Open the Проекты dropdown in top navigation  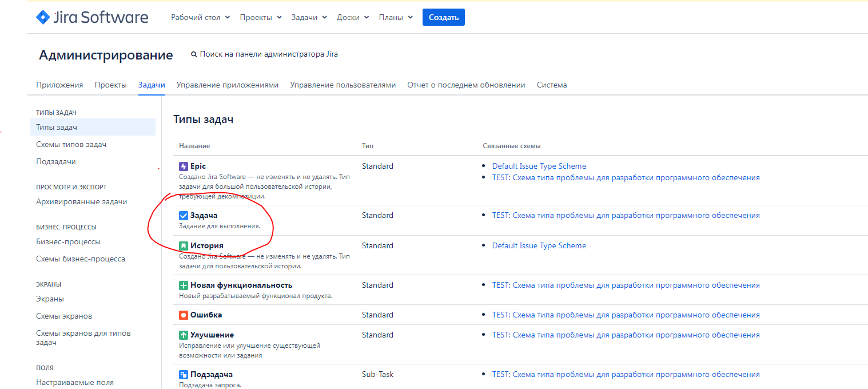click(x=261, y=17)
